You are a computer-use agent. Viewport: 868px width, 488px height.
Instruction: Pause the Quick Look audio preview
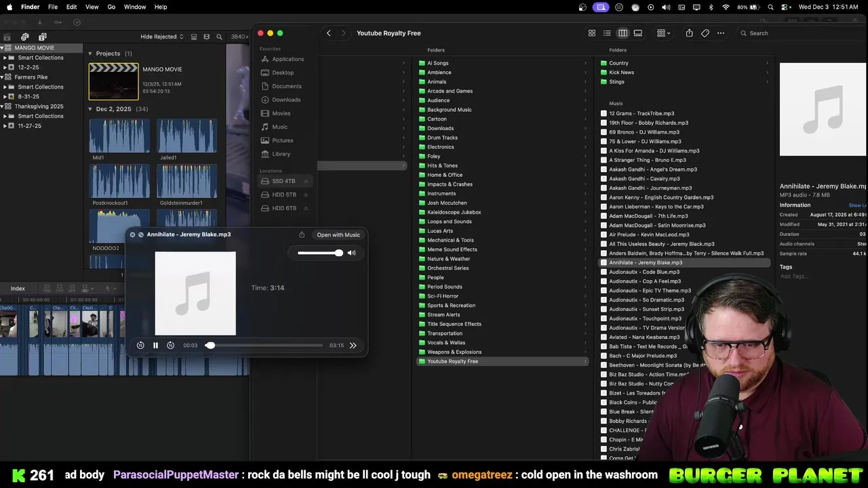coord(155,346)
